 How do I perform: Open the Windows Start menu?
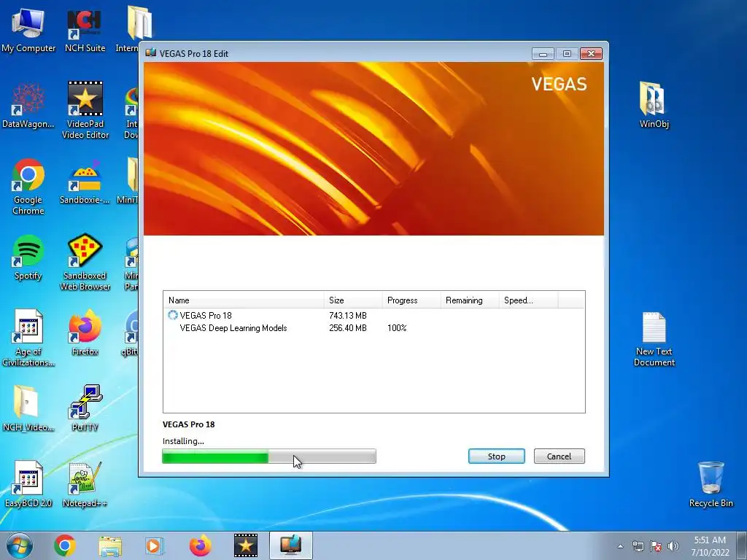[20, 545]
